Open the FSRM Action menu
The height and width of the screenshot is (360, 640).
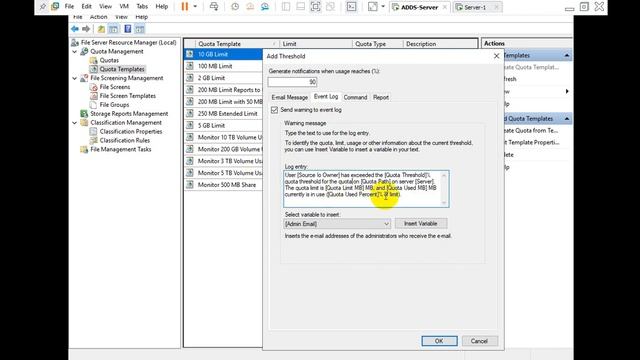[x=98, y=17]
